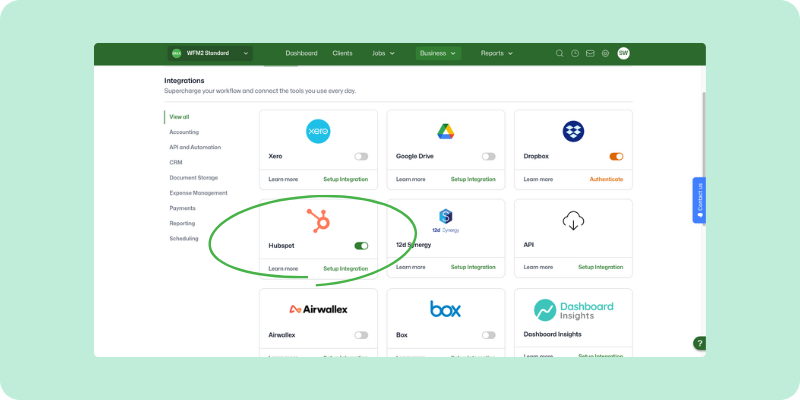Click Learn more on API card
Image resolution: width=800 pixels, height=400 pixels.
click(538, 267)
